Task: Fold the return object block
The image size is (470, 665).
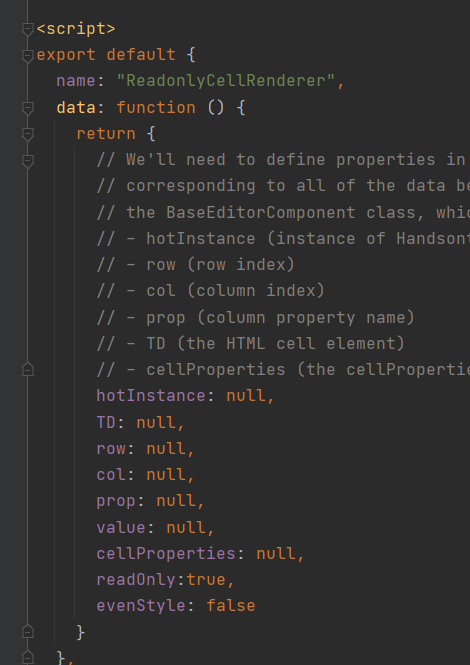Action: [28, 134]
